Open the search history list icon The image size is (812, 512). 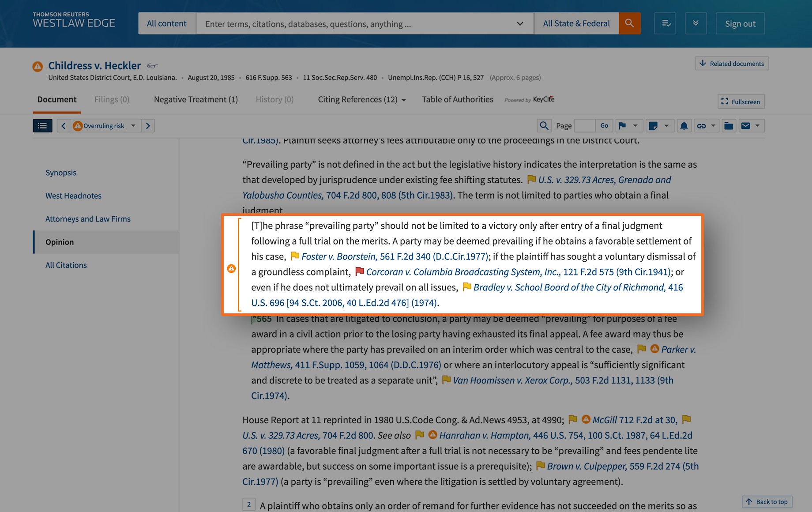click(665, 23)
